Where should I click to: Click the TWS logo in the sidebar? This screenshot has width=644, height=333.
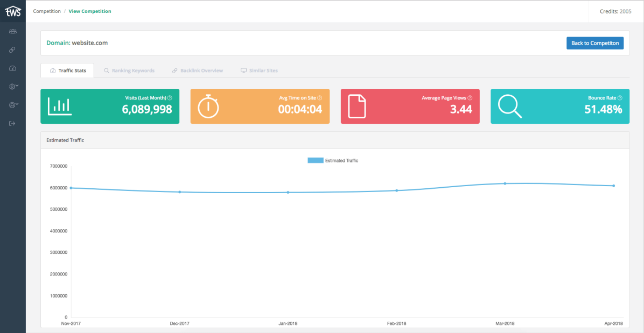(x=13, y=12)
